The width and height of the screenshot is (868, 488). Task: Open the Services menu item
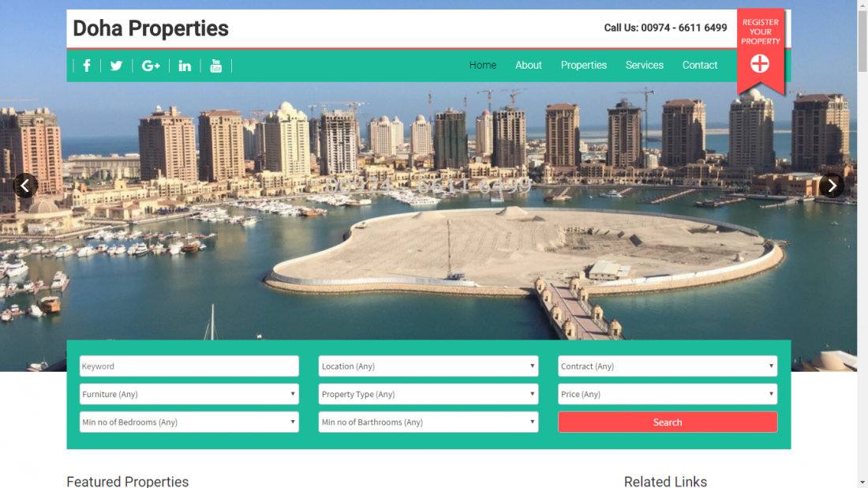(x=645, y=66)
